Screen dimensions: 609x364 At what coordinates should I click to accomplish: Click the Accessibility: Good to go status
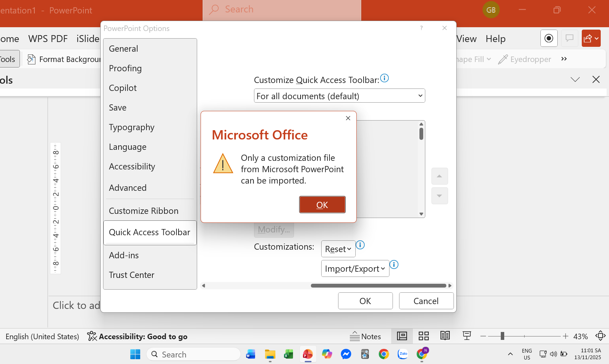coord(138,336)
